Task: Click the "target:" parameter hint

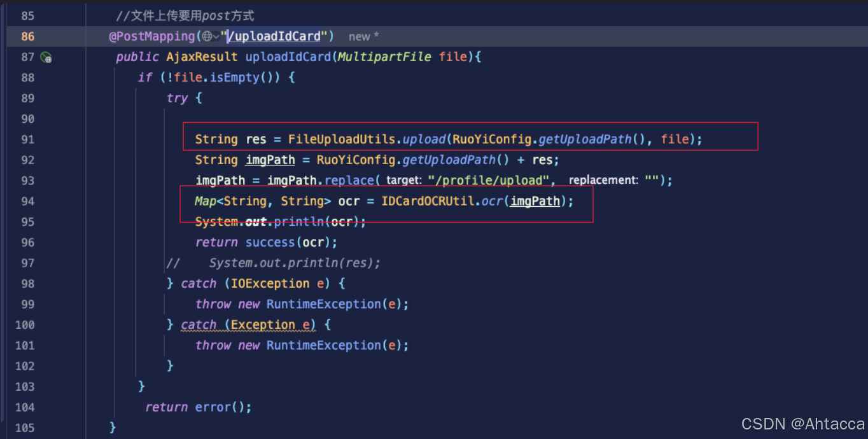Action: [x=403, y=181]
